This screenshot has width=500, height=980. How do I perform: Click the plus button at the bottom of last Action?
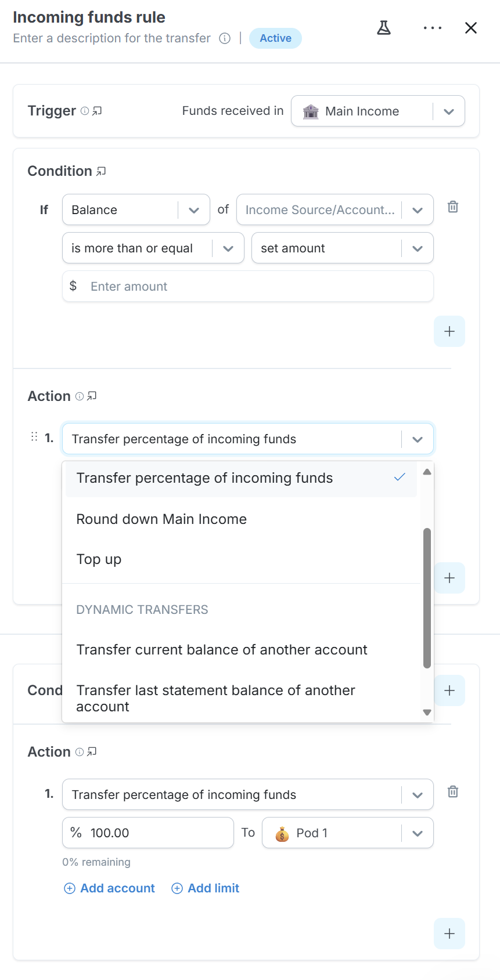click(x=449, y=934)
